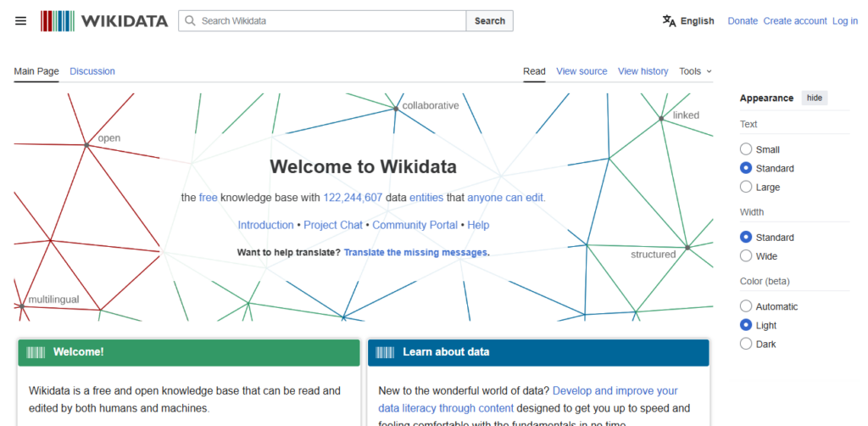
Task: Select the Read tab
Action: [x=534, y=71]
